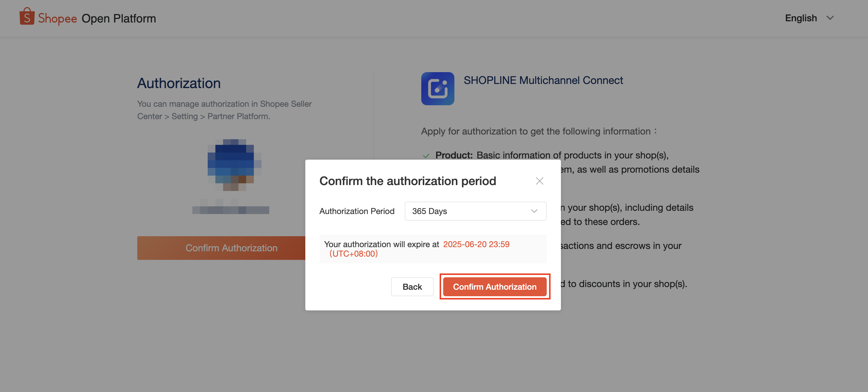The image size is (868, 392).
Task: Click the Shopee wordmark text
Action: pos(57,18)
